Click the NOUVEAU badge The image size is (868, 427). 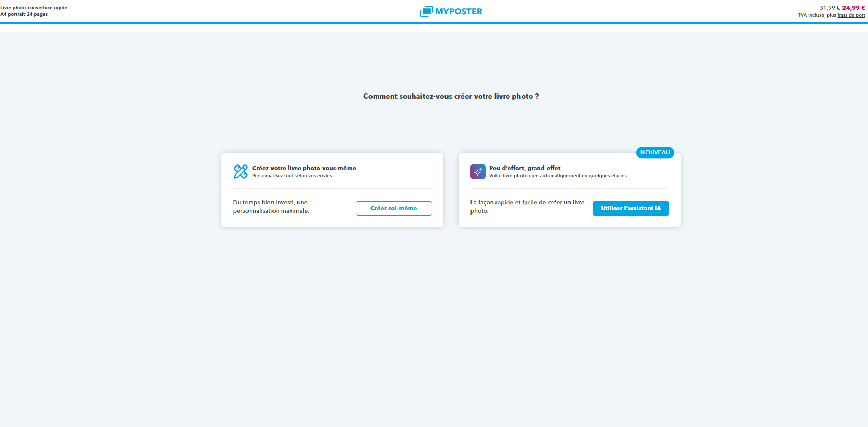click(x=655, y=152)
